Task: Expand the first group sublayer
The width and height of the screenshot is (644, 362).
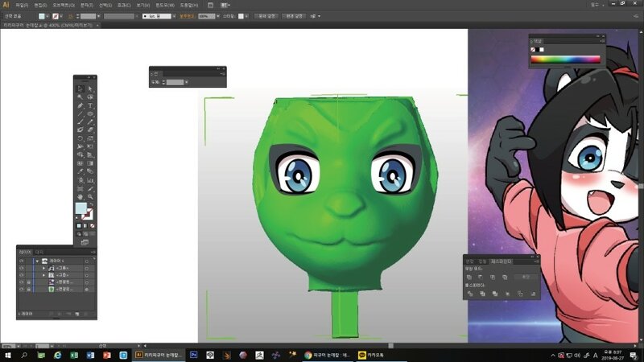Action: click(44, 268)
